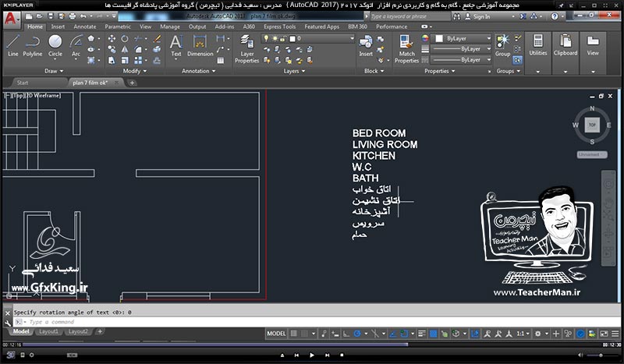624x364 pixels.
Task: Use the Mirror tool
Action: [x=125, y=49]
